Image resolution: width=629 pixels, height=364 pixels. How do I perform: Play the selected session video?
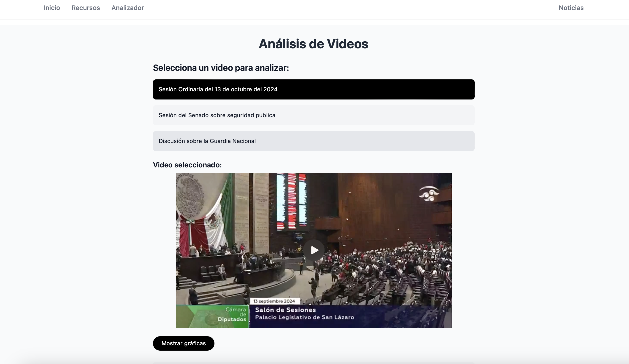pyautogui.click(x=314, y=250)
